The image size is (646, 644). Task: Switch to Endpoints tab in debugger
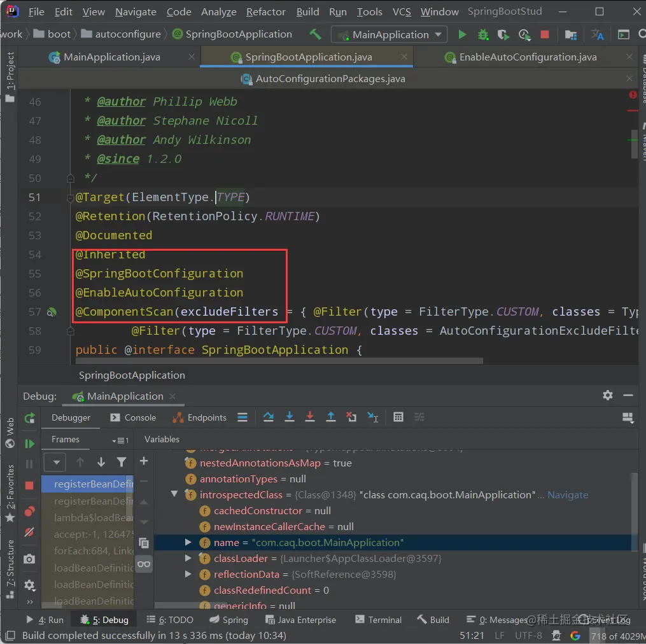[199, 417]
